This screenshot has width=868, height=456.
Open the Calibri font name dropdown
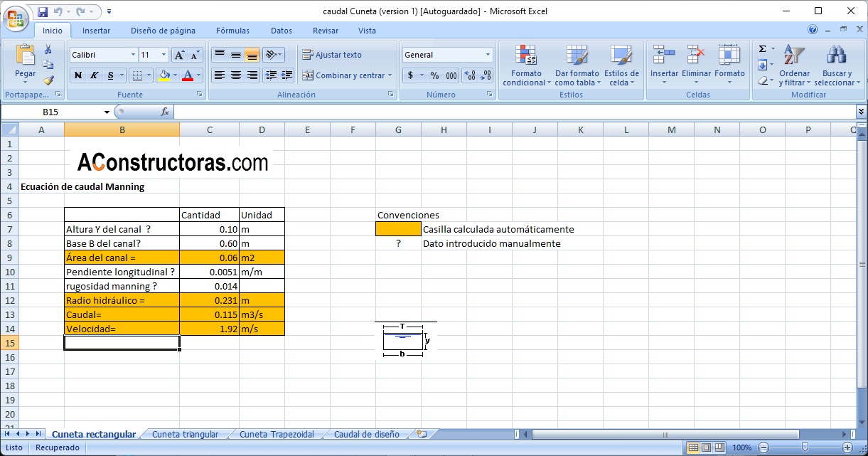pos(133,55)
